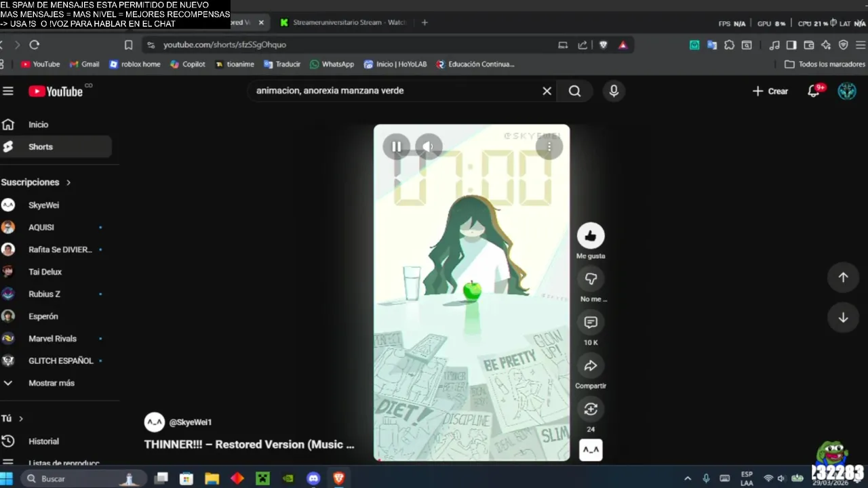Open the Rubius Z channel
The height and width of the screenshot is (488, 868).
pyautogui.click(x=56, y=294)
